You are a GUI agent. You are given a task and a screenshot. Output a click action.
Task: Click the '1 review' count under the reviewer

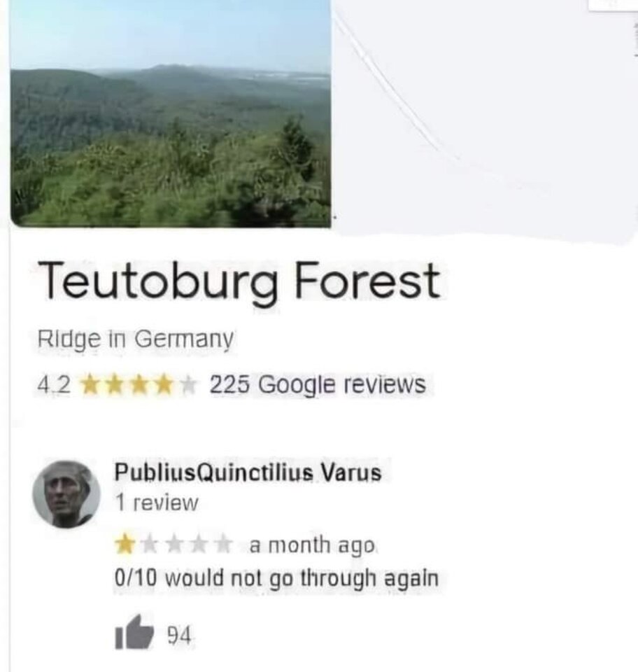pyautogui.click(x=157, y=503)
